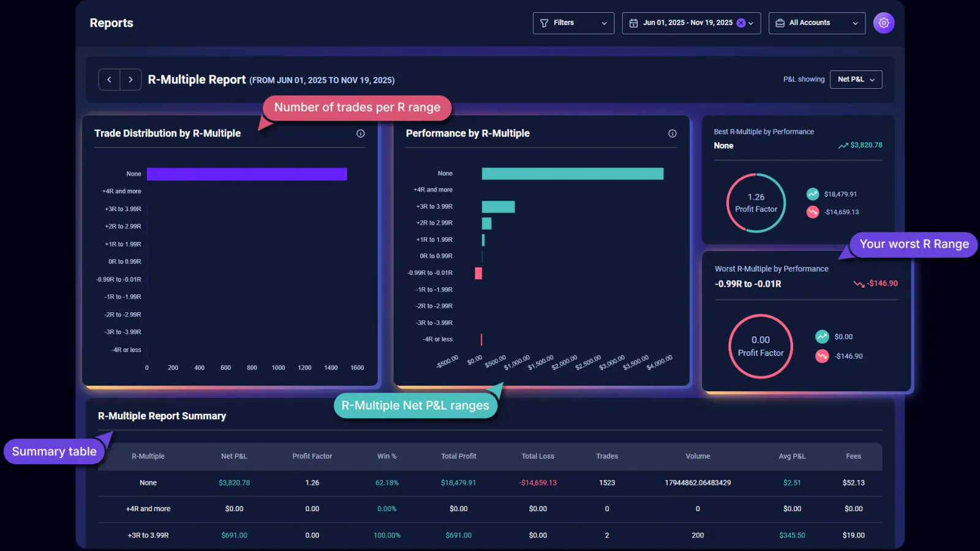Click the briefcase icon in All Accounts
This screenshot has height=551, width=980.
coord(780,23)
